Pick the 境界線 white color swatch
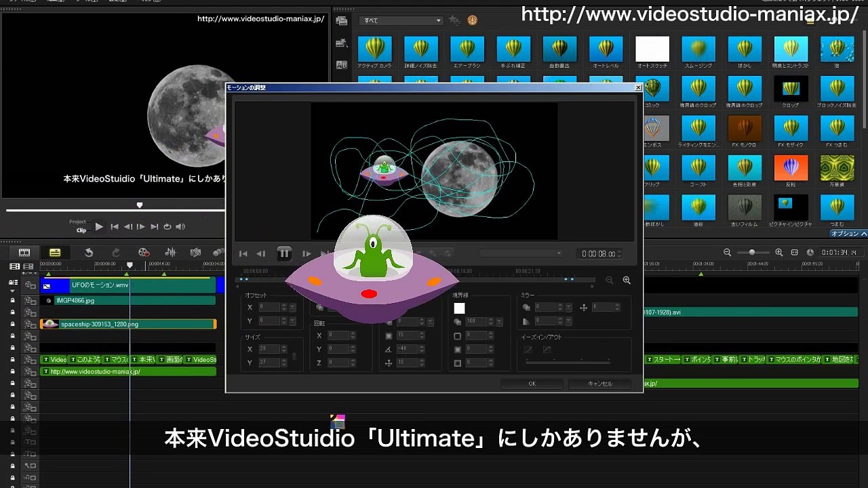868x488 pixels. (x=459, y=308)
